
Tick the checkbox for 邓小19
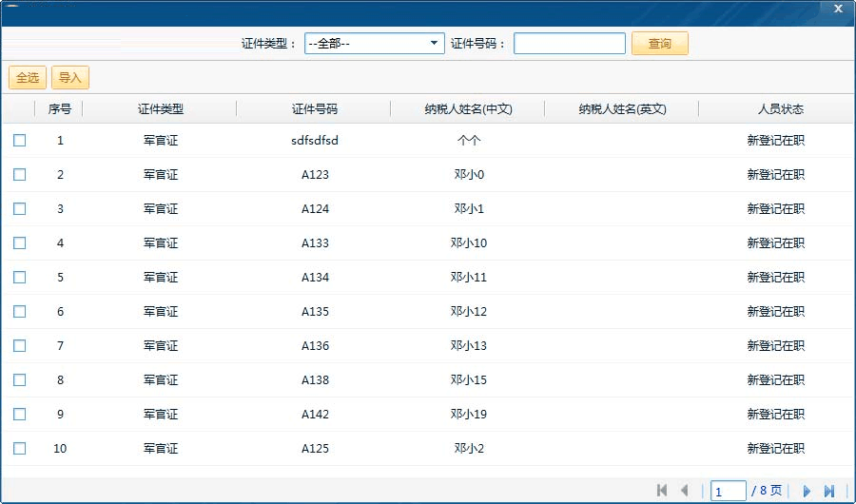[x=20, y=415]
